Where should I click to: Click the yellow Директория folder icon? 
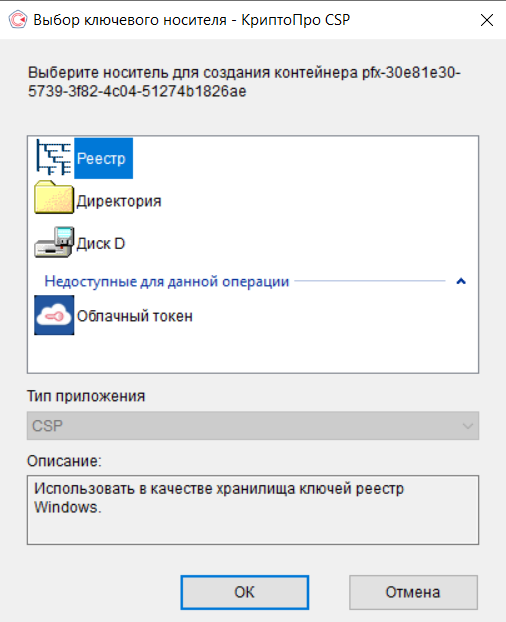(54, 197)
